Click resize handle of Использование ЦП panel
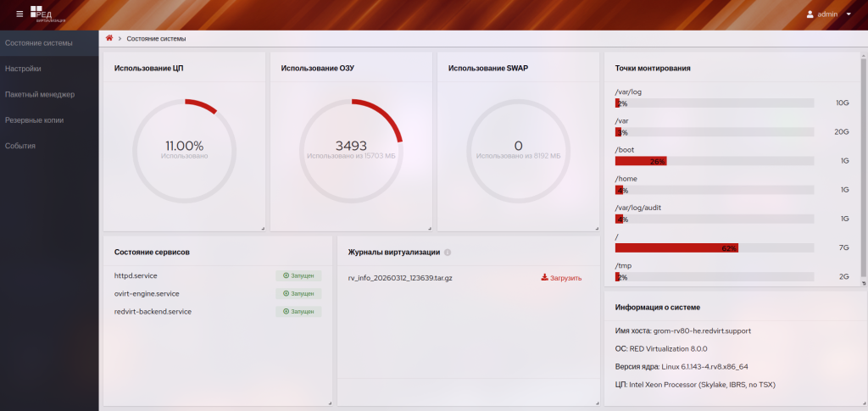 [x=263, y=228]
